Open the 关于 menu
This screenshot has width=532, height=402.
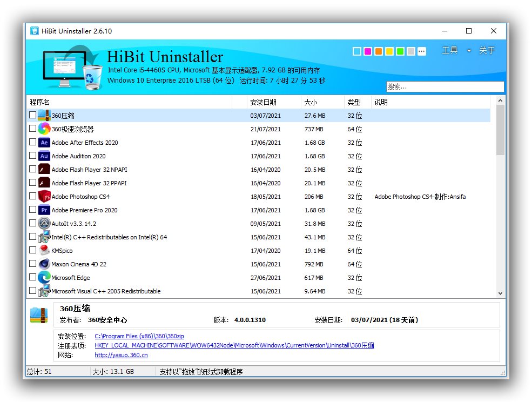pyautogui.click(x=487, y=51)
